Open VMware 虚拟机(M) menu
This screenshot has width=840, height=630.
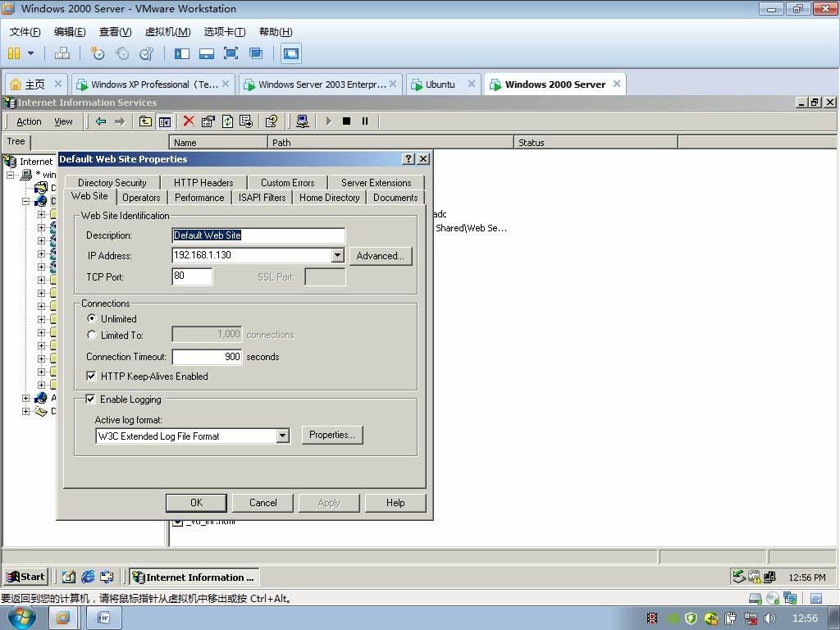coord(167,32)
